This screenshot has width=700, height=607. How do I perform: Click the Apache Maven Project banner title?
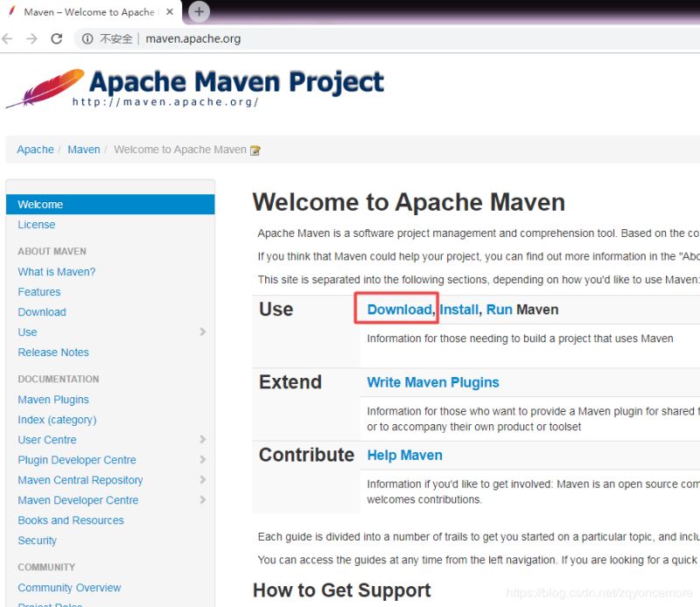tap(236, 81)
